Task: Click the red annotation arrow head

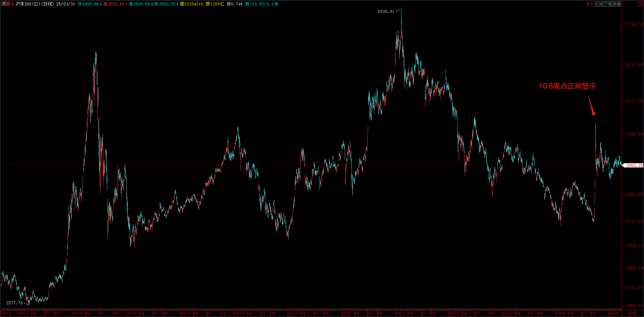Action: tap(593, 113)
